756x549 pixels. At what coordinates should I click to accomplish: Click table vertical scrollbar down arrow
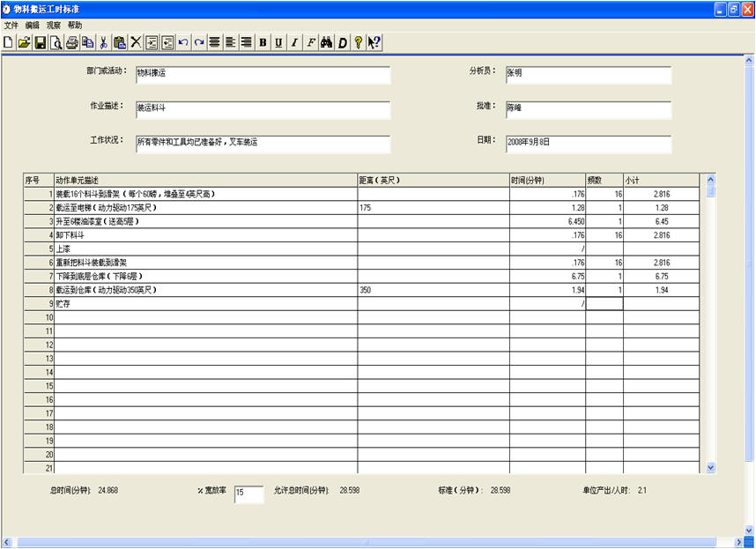tap(711, 468)
